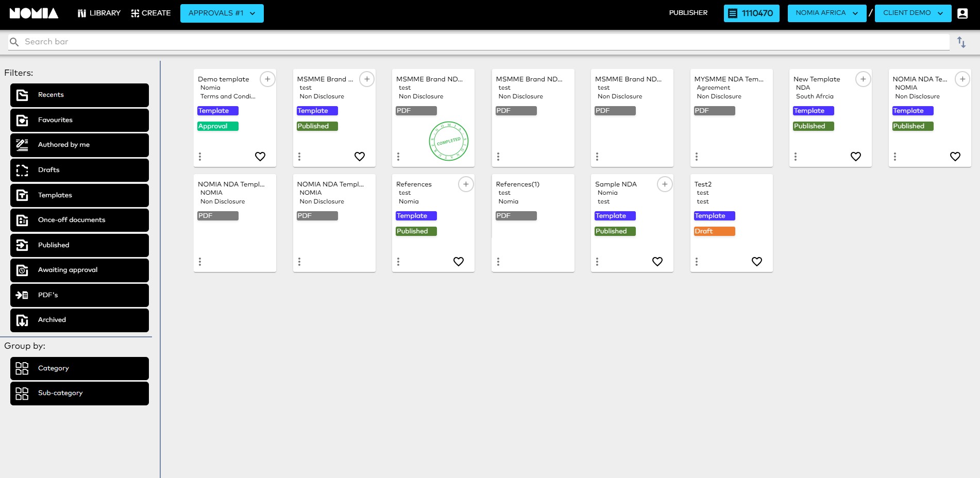Click the plus icon on NOMIA NDA Te... card
980x478 pixels.
click(962, 79)
